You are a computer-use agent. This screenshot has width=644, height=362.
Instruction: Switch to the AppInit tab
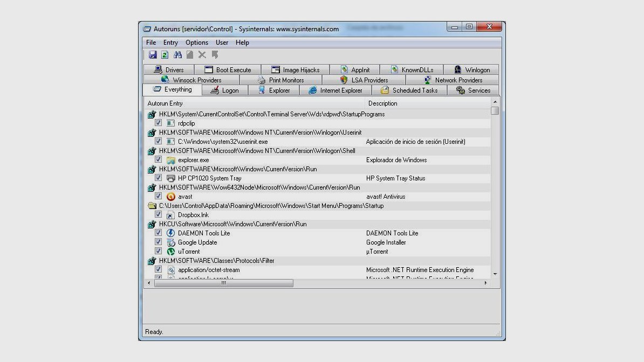(x=355, y=70)
